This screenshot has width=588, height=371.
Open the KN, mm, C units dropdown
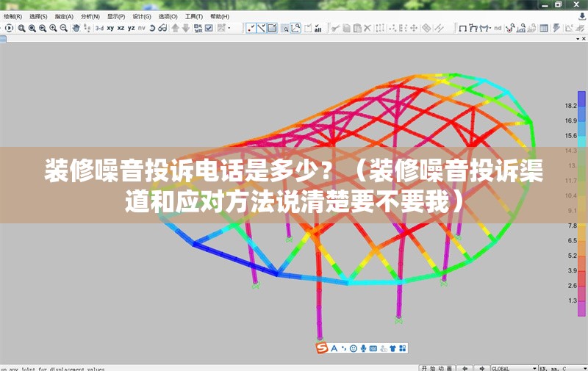click(563, 368)
